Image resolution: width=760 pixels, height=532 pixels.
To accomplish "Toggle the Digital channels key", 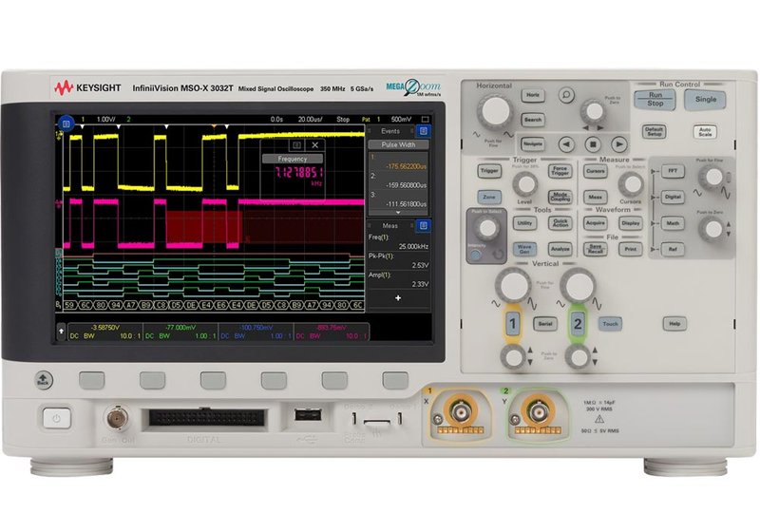I will tap(673, 197).
